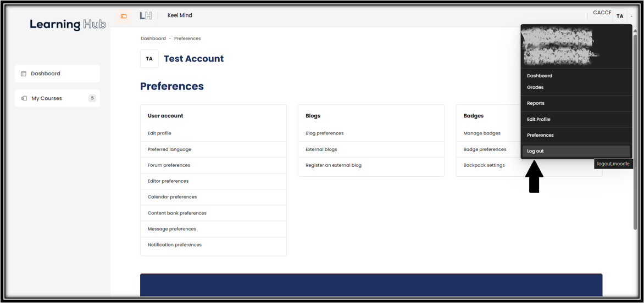Viewport: 644px width, 303px height.
Task: Open My Courses in the left sidebar
Action: [58, 98]
